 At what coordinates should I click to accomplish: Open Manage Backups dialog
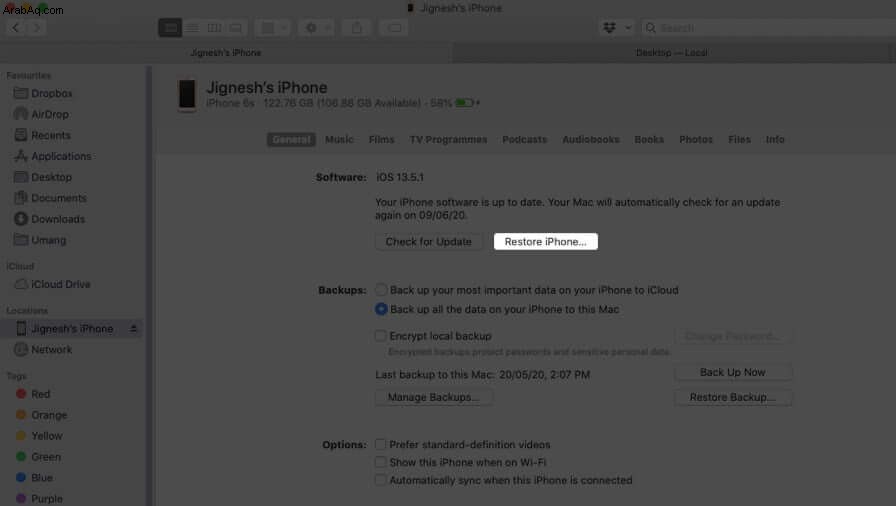[x=434, y=397]
